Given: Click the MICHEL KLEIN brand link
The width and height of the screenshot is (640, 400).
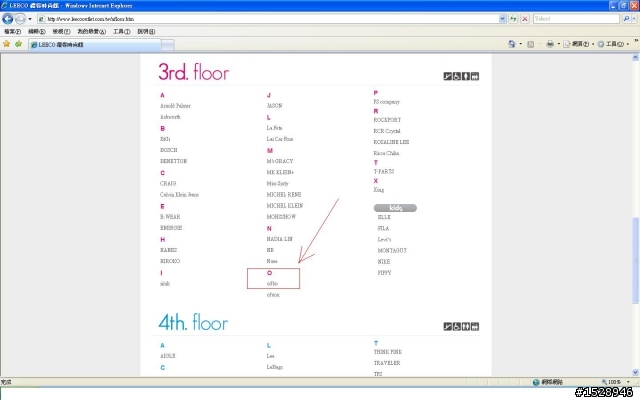Looking at the screenshot, I should point(284,206).
